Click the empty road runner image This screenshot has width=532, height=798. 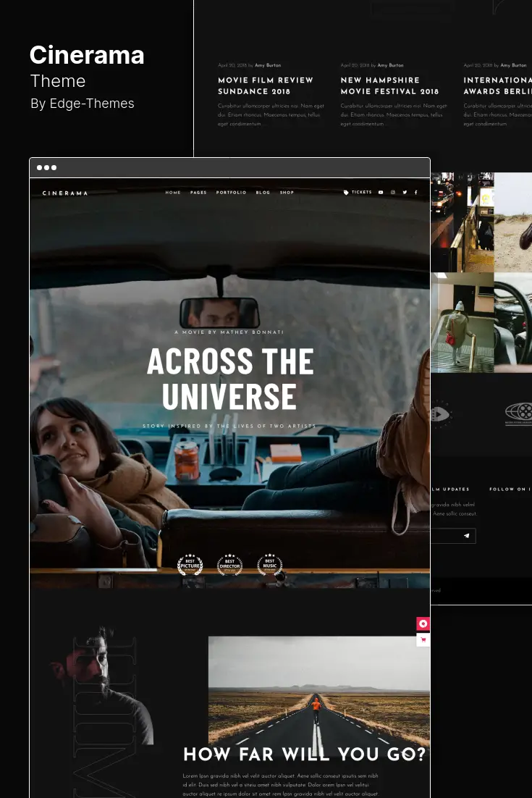click(319, 691)
